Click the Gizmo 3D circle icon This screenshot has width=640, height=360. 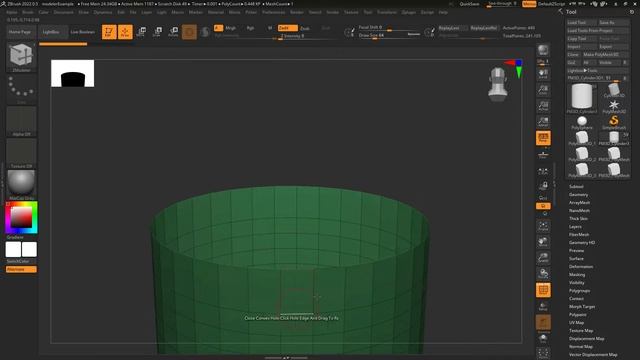pos(189,32)
